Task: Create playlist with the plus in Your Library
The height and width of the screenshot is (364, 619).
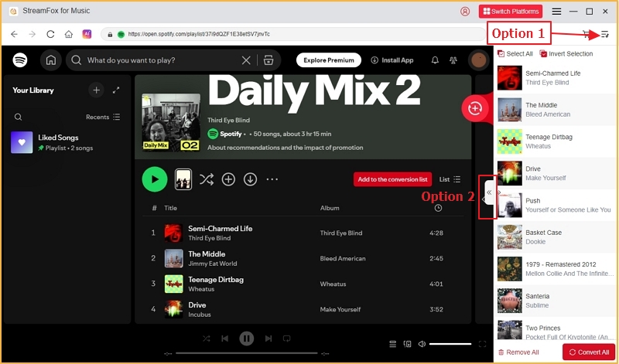Action: pos(96,90)
